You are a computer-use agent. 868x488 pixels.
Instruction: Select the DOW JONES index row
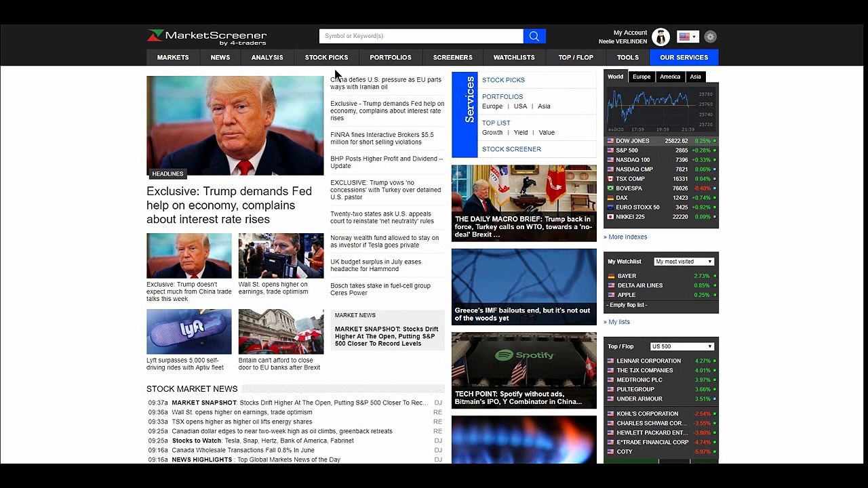[661, 141]
